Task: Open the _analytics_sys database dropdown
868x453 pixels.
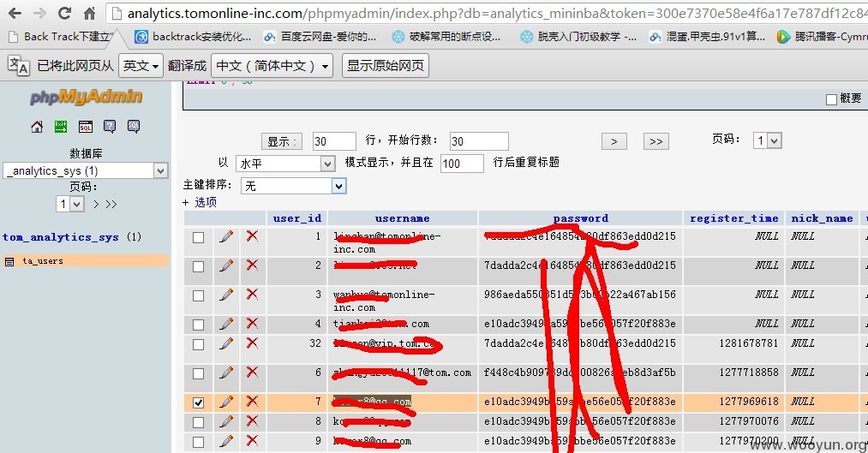Action: (x=85, y=170)
